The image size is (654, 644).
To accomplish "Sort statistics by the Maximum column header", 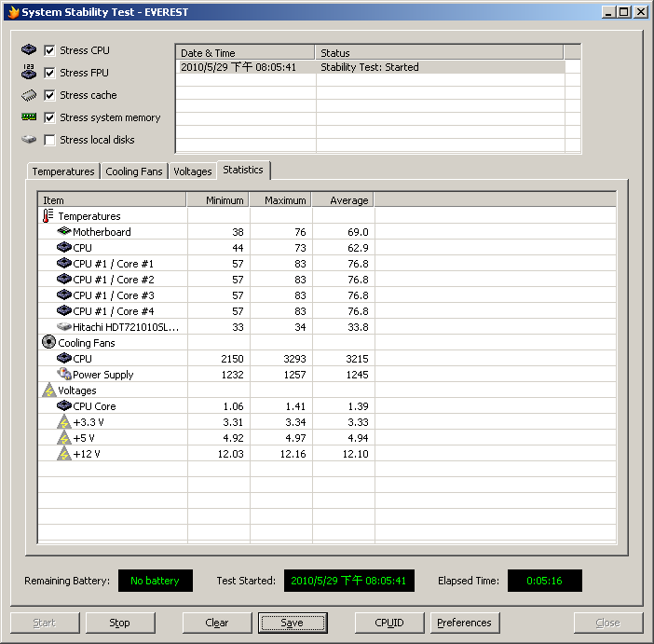I will (x=284, y=200).
